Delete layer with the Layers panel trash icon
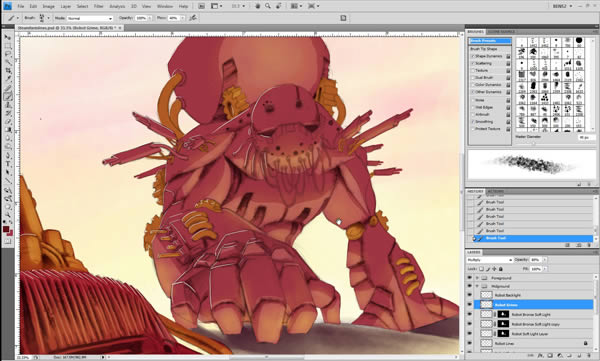Screen dimensions: 600x361 tap(589, 356)
